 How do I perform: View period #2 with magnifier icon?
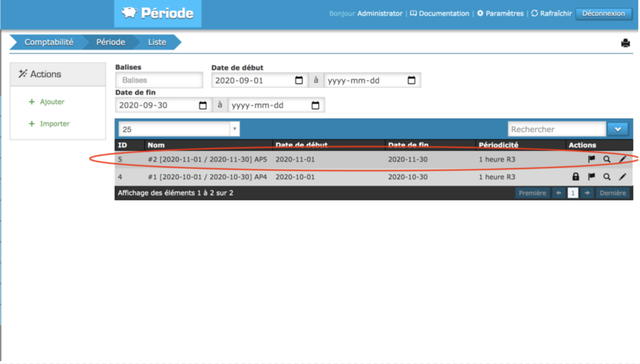(x=607, y=160)
